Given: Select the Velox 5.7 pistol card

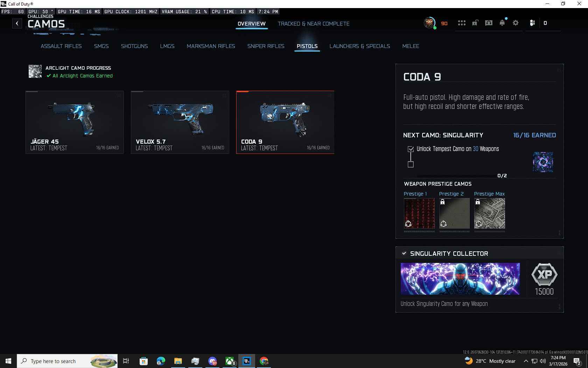Looking at the screenshot, I should (180, 122).
